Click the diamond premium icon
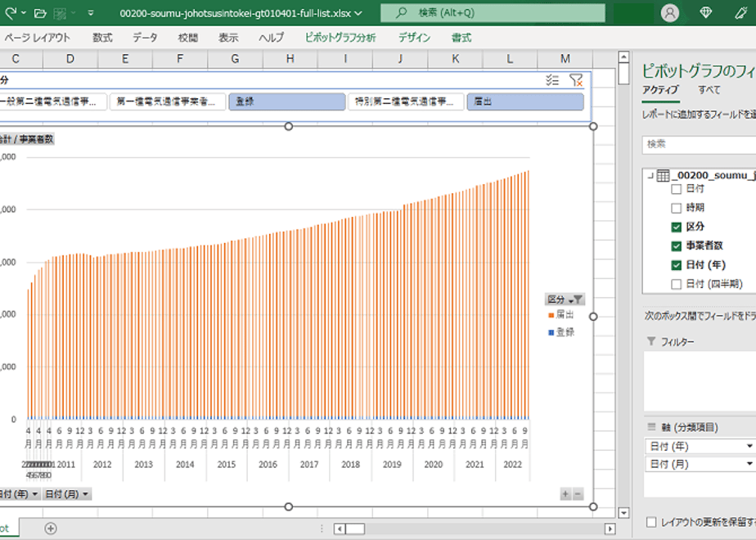The image size is (756, 540). (x=706, y=13)
